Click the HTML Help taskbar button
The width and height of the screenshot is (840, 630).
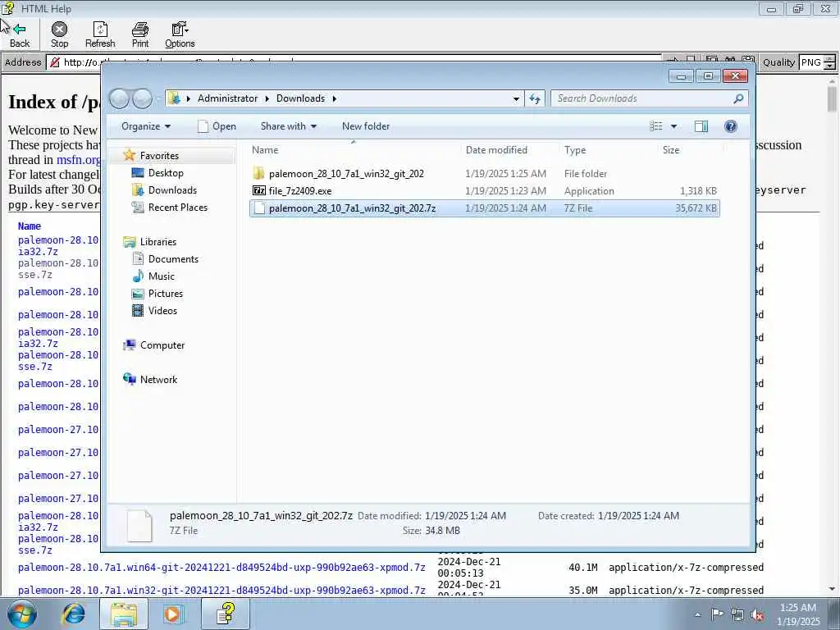click(x=226, y=614)
